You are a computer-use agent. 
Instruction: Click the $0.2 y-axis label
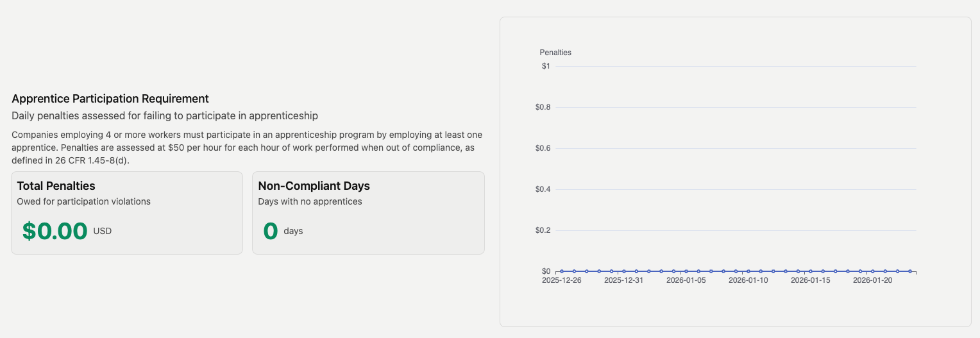pos(543,230)
